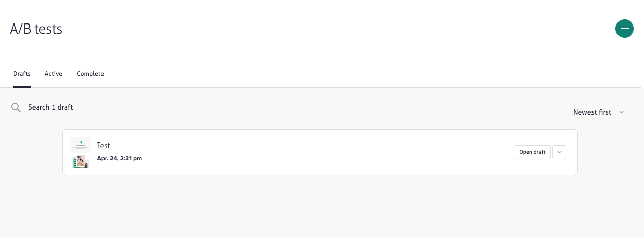
Task: Click the product photos in draft preview
Action: pyautogui.click(x=81, y=162)
